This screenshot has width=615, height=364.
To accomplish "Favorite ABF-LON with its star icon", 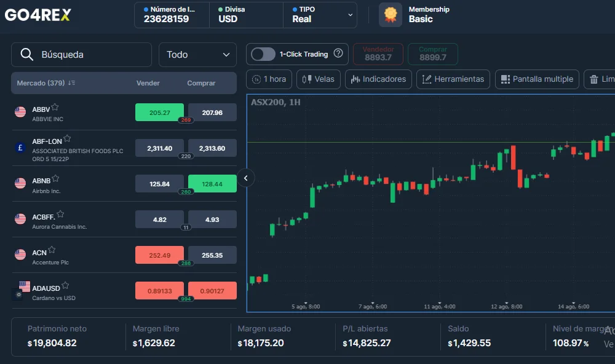I will [x=67, y=138].
